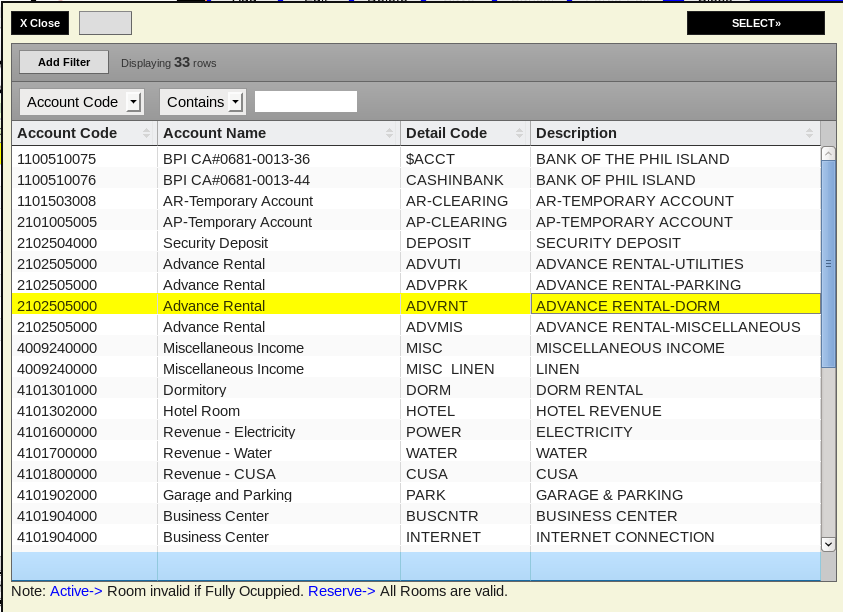Close the account lookup dialog
843x612 pixels.
coord(40,23)
